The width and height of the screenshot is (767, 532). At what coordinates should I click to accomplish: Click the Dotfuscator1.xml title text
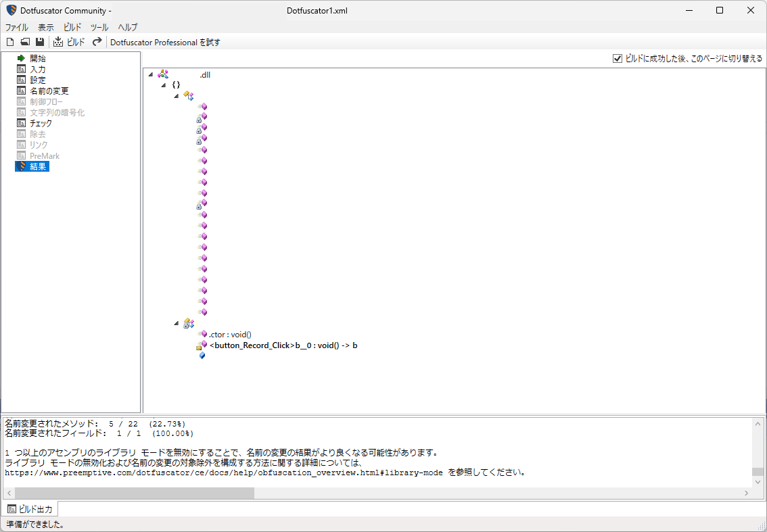[x=317, y=10]
